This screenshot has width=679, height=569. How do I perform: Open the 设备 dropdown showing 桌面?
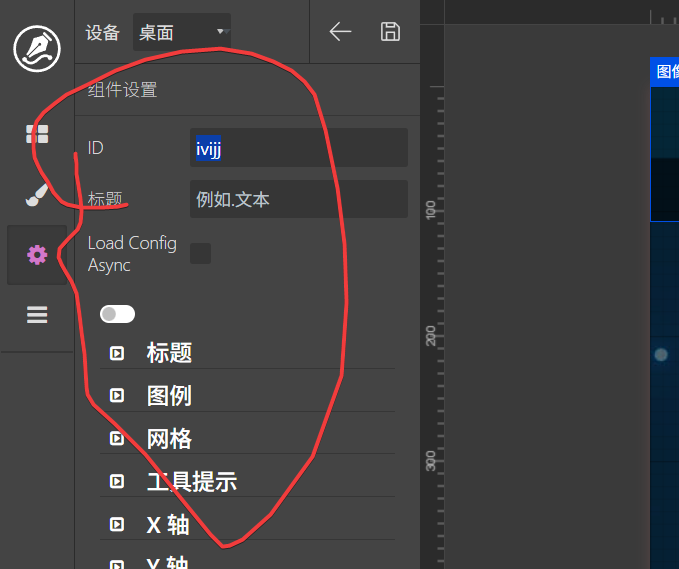click(x=182, y=32)
